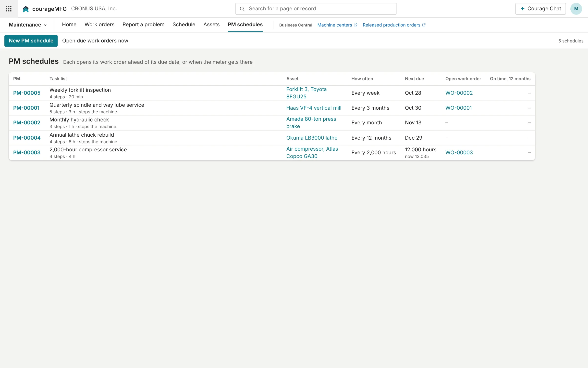Click the external-link icon beside Machine centers
The height and width of the screenshot is (368, 588).
[x=355, y=25]
